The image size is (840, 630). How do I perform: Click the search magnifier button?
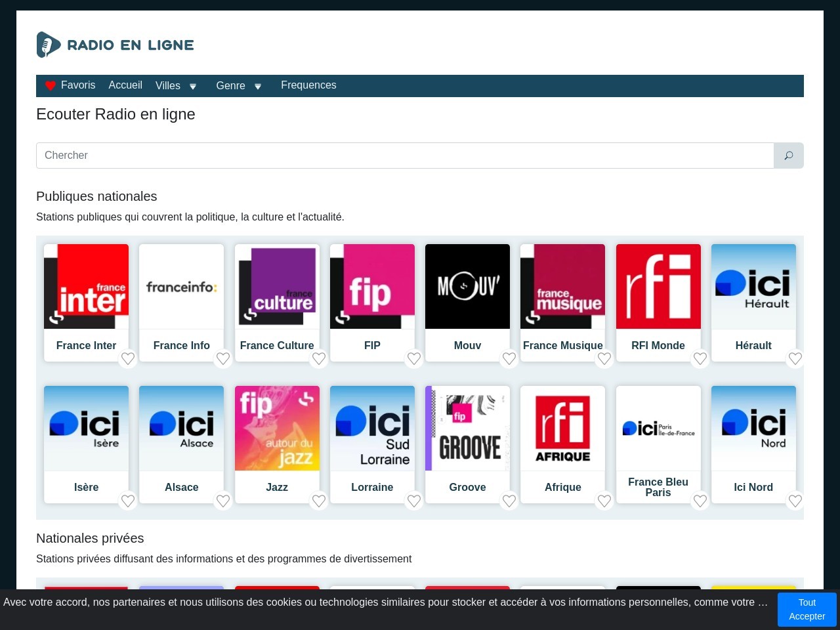tap(789, 156)
